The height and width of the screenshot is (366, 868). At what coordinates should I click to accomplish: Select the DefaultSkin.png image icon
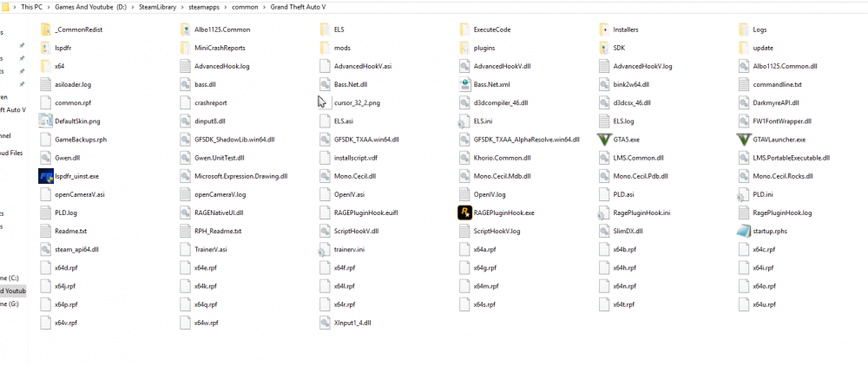coord(45,121)
